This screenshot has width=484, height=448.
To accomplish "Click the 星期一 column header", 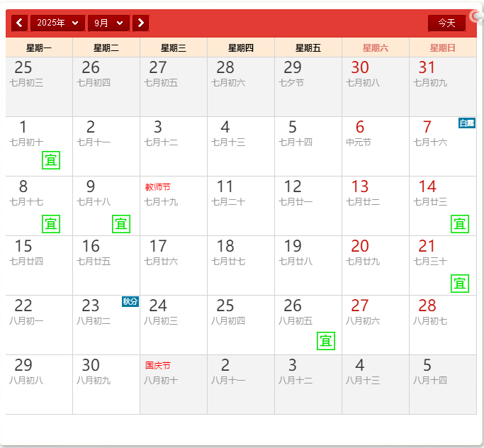I will [39, 48].
